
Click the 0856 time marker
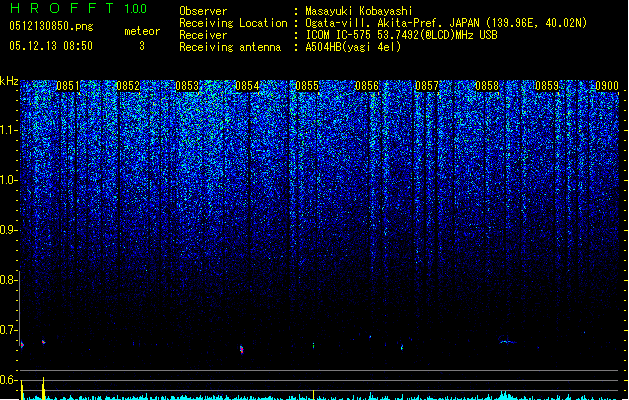pos(367,86)
